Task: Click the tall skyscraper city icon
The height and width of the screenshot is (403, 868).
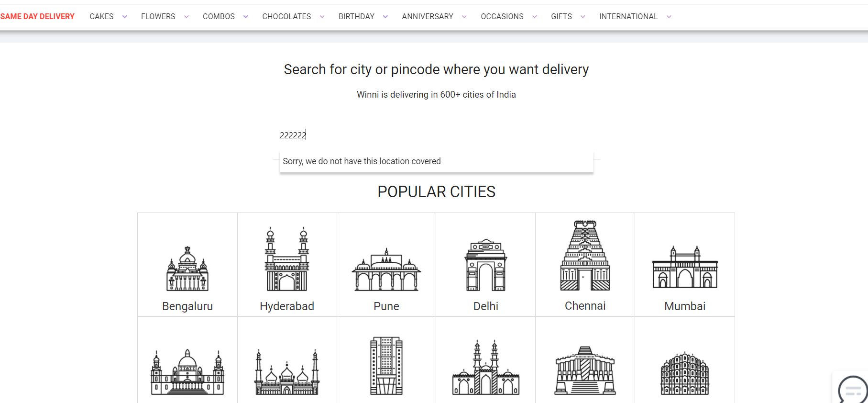Action: 386,366
